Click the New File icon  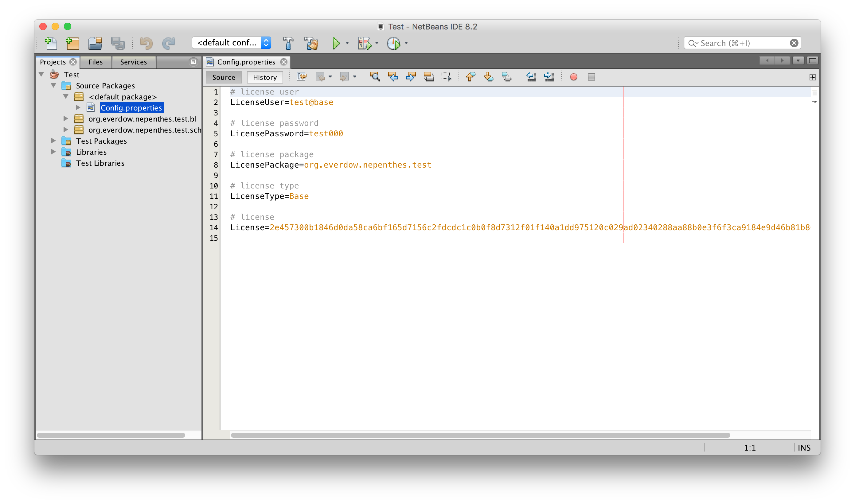[x=51, y=43]
